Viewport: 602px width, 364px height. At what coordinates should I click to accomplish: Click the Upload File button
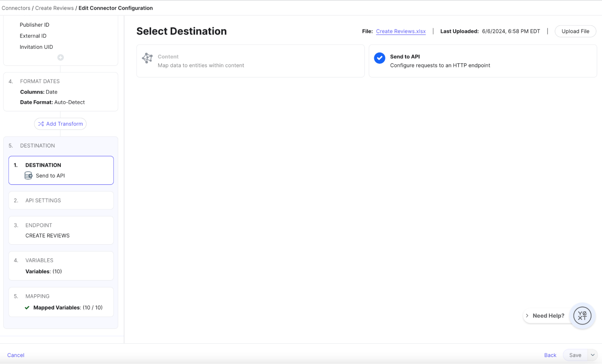tap(575, 31)
